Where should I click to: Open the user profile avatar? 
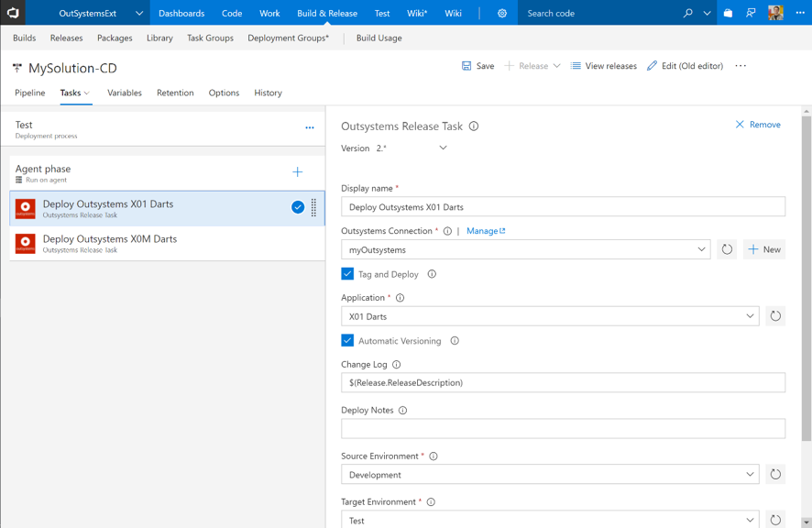tap(775, 13)
